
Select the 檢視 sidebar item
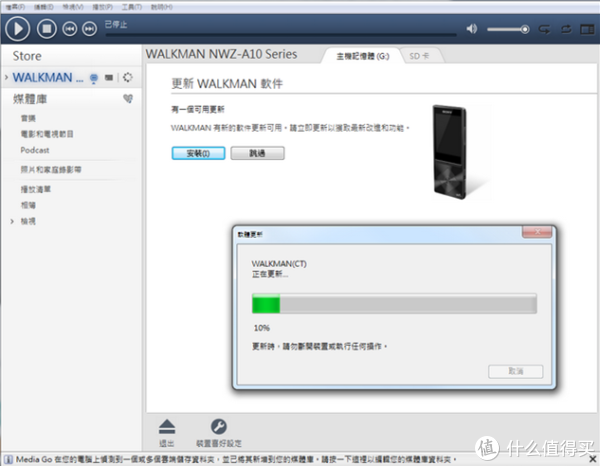pyautogui.click(x=28, y=221)
